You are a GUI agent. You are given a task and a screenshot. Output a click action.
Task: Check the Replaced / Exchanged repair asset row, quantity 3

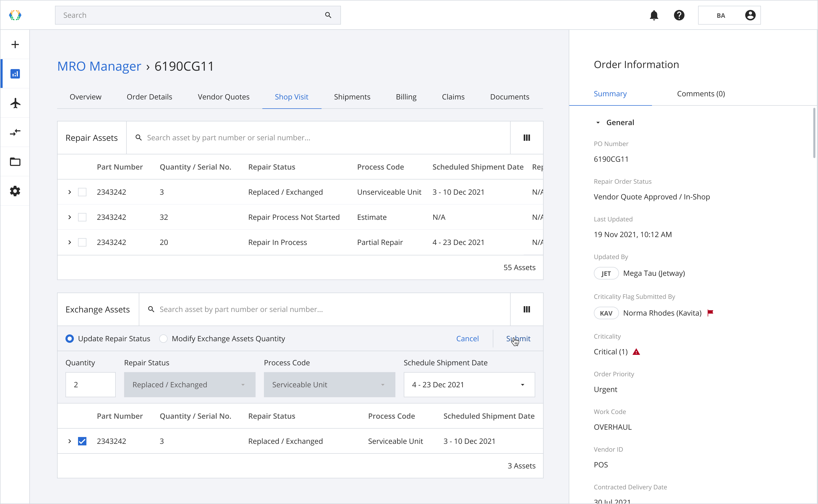coord(82,192)
